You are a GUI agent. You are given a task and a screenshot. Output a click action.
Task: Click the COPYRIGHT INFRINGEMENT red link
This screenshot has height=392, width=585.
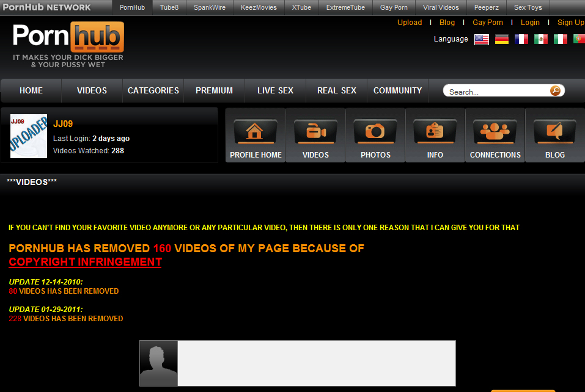click(86, 262)
